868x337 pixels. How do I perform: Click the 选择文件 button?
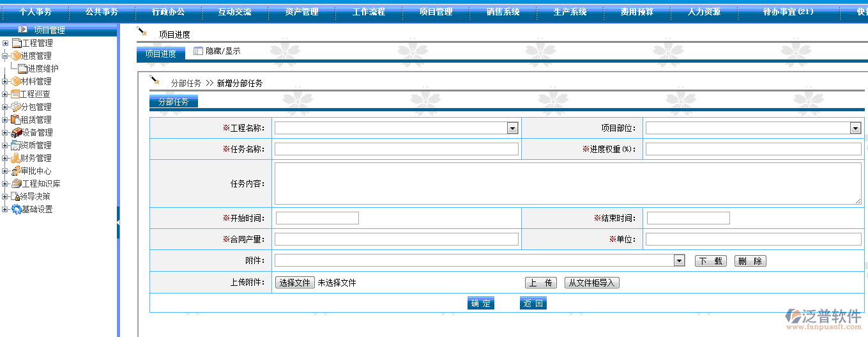click(x=295, y=283)
